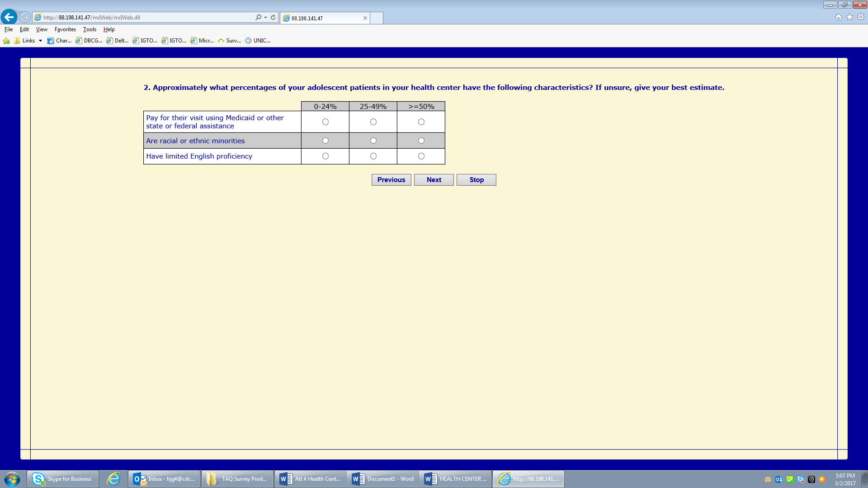This screenshot has height=488, width=868.
Task: Expand the address bar dropdown arrow
Action: [266, 18]
